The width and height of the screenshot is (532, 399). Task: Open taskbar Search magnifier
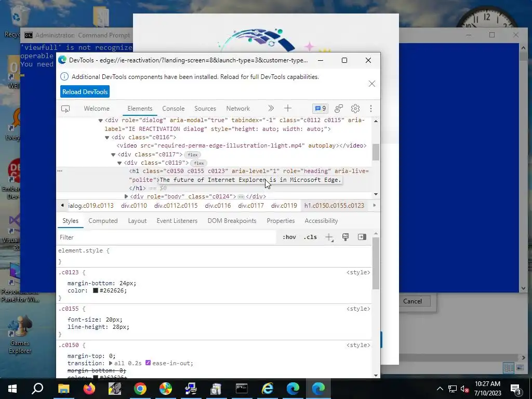pos(37,389)
